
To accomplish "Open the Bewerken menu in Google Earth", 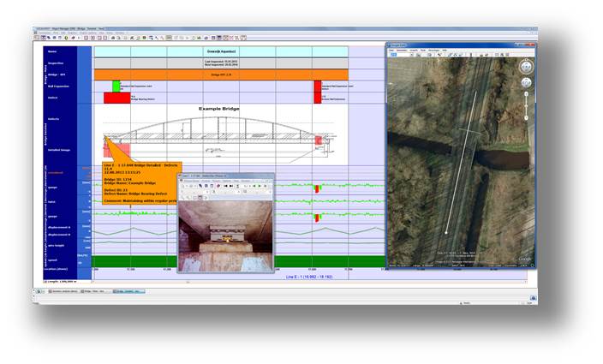I will [402, 51].
